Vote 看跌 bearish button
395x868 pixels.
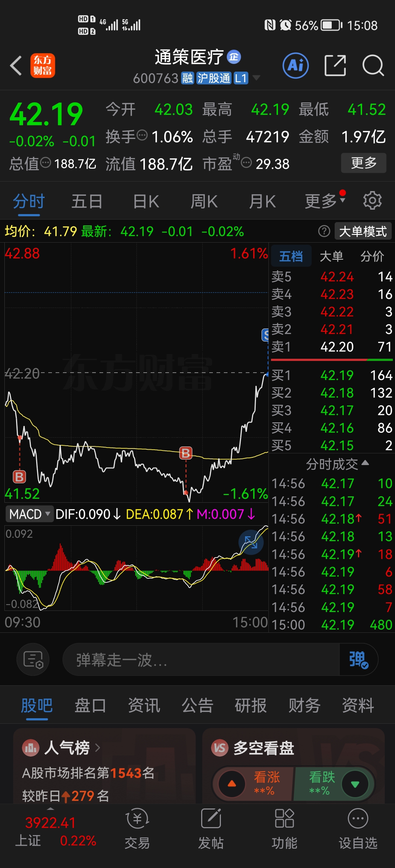(334, 784)
